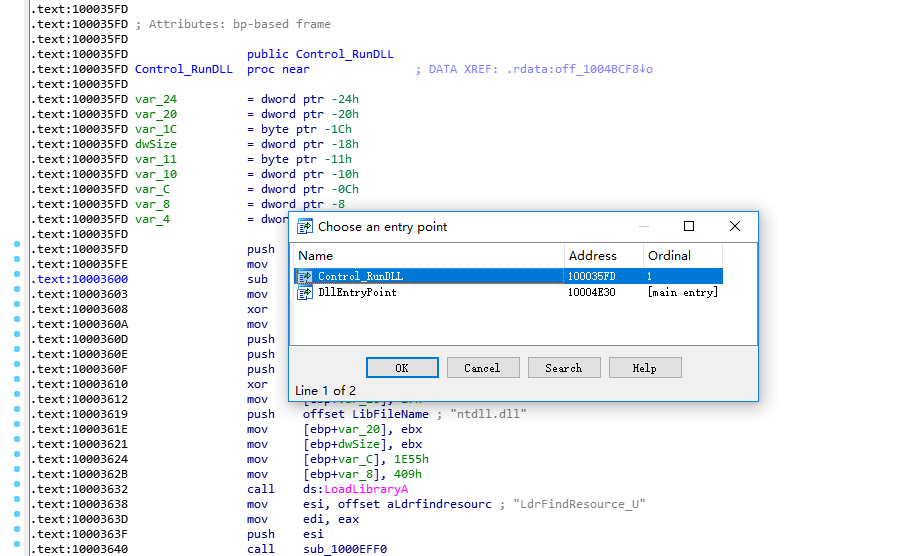This screenshot has height=556, width=917.
Task: Click the breakpoint dot at address 10003632
Action: point(17,484)
